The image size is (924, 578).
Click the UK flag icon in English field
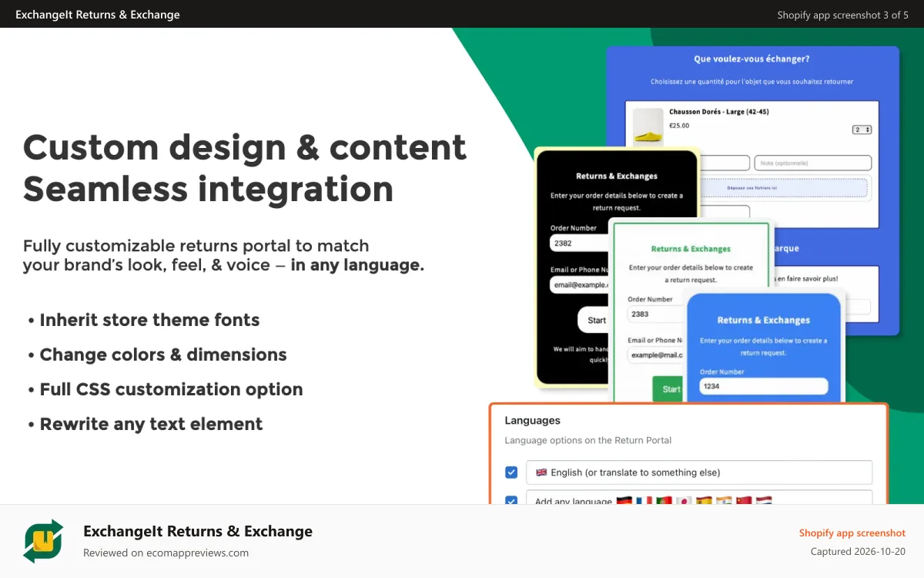(541, 472)
